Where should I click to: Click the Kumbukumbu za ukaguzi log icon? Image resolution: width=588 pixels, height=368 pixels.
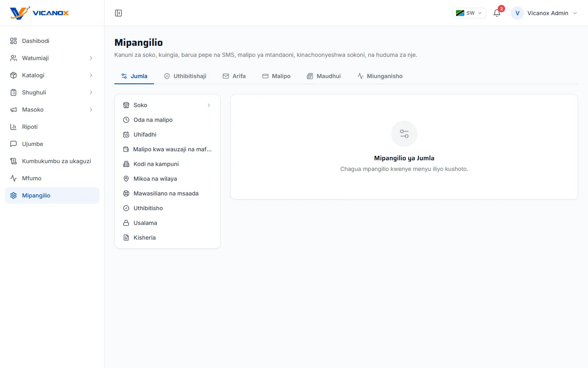tap(13, 161)
